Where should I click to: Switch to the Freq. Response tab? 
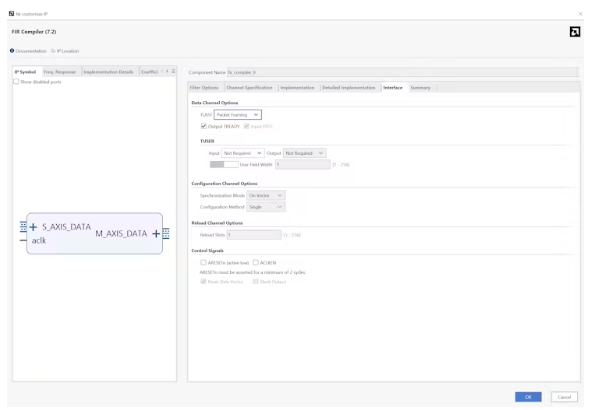pyautogui.click(x=60, y=72)
